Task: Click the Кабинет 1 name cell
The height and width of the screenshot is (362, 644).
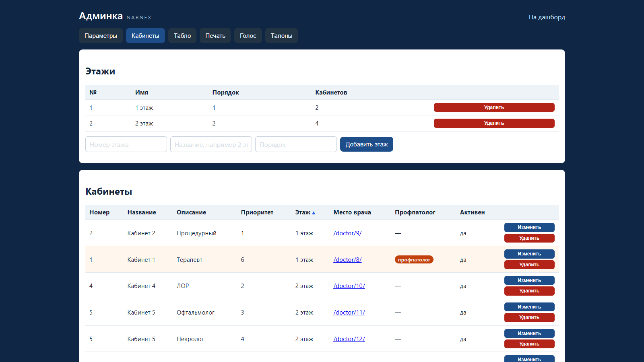Action: (x=141, y=260)
